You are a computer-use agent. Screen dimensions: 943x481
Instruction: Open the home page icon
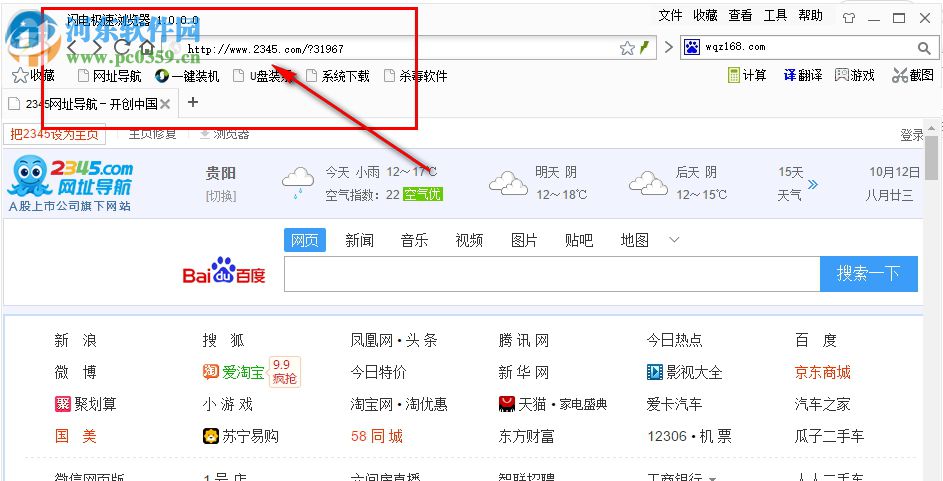[147, 47]
